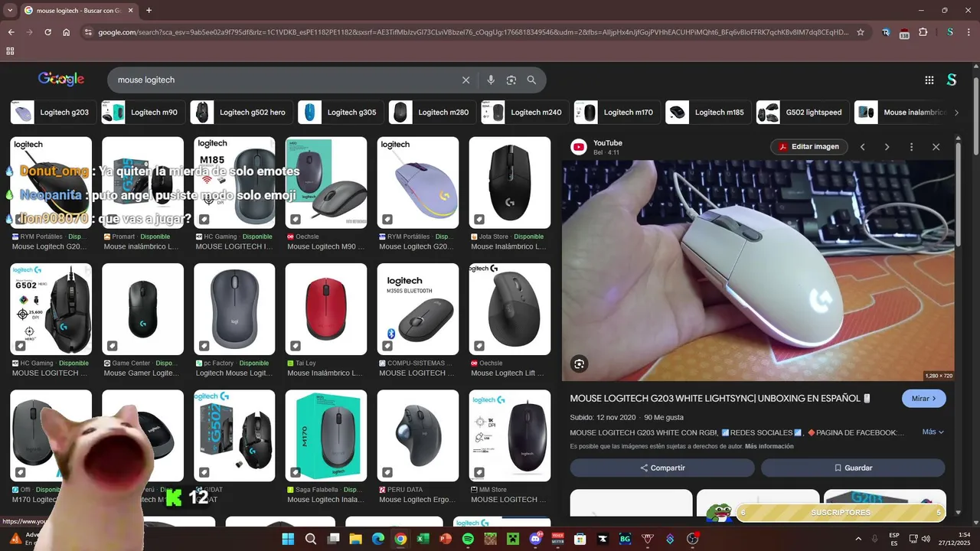Open Oechsle Logitech Lift mouse thumbnail
980x551 pixels.
510,309
